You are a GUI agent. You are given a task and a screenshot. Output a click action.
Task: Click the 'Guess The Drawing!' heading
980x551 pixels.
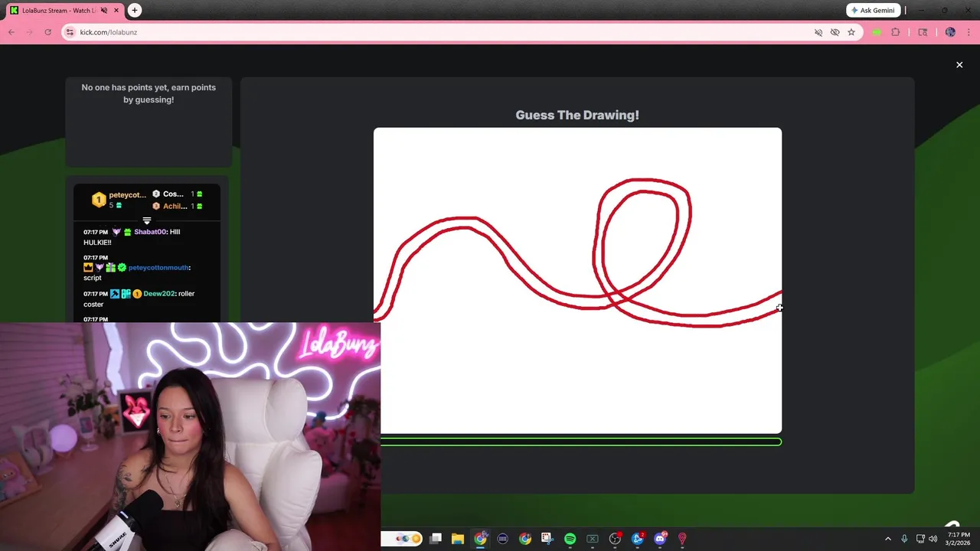577,115
